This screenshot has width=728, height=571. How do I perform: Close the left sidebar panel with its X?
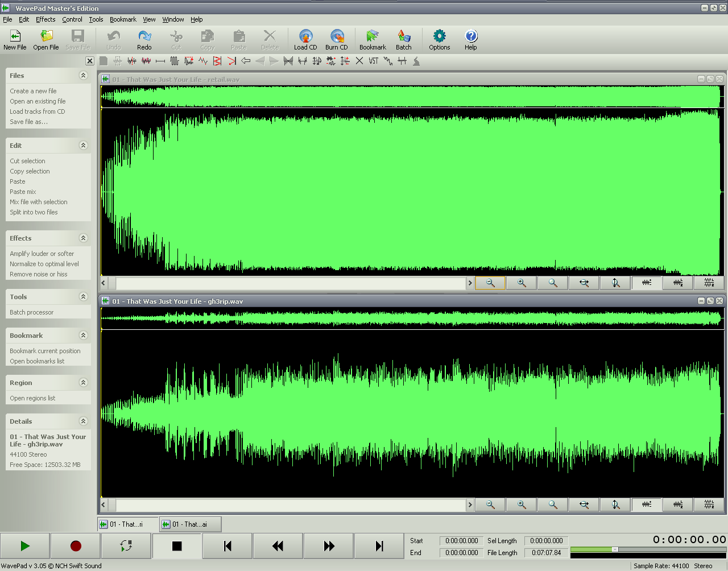coord(90,61)
